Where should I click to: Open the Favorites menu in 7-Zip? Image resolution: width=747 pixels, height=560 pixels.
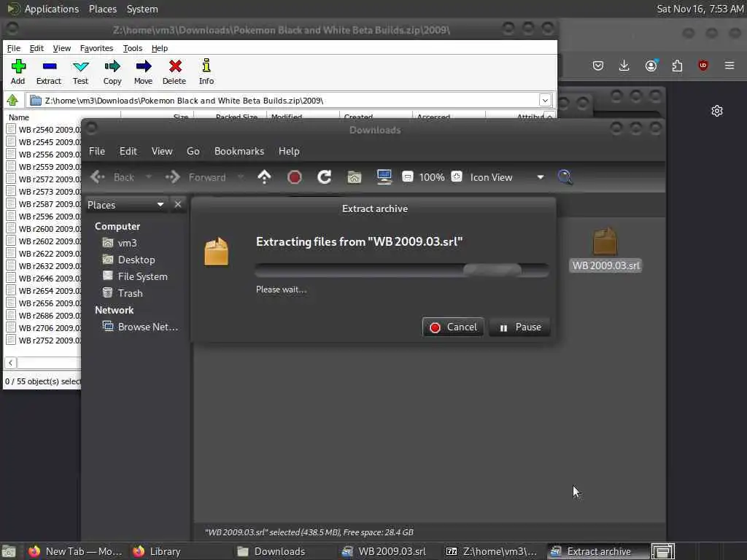click(x=97, y=48)
